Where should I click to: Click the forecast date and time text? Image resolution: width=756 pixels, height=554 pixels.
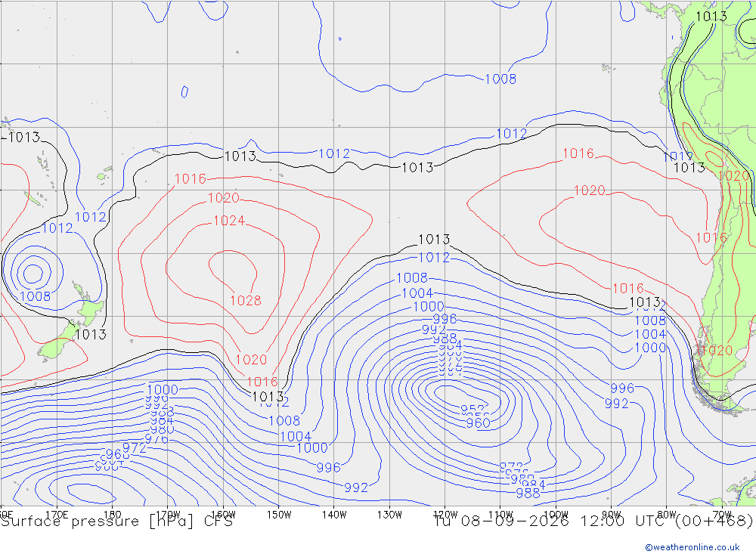pos(593,522)
